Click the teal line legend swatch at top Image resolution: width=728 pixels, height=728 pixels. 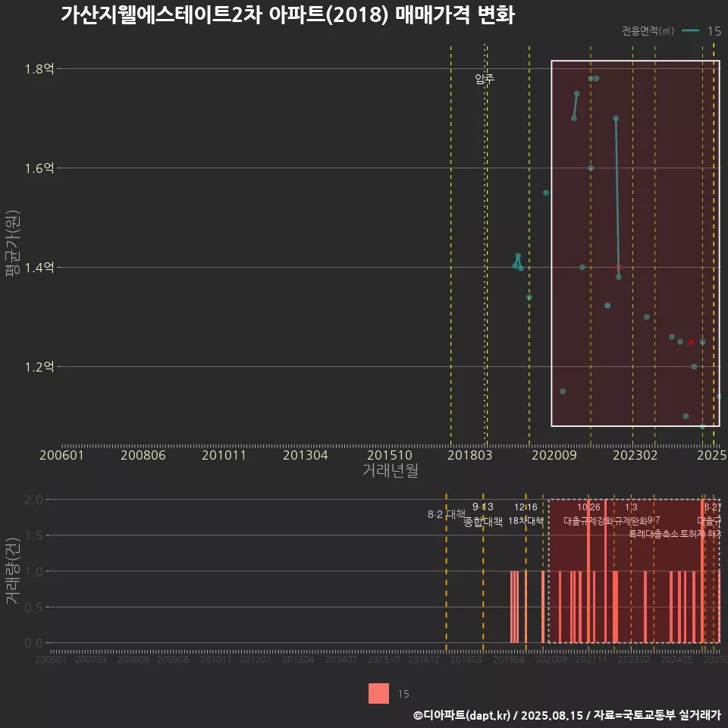point(690,30)
